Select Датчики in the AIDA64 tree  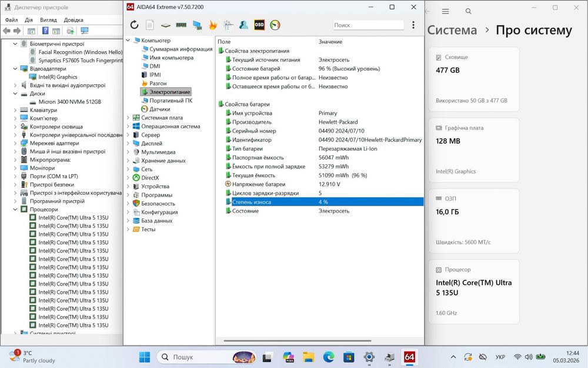click(x=159, y=110)
